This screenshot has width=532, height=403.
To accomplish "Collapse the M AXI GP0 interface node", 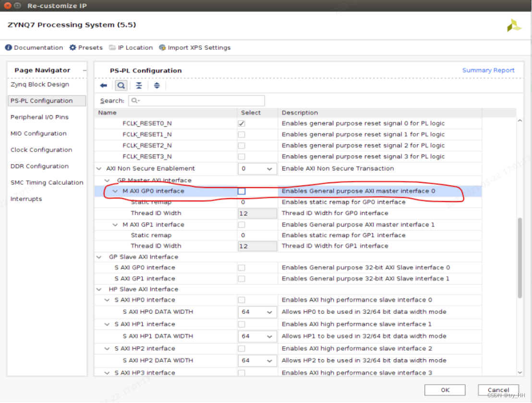I will 115,191.
